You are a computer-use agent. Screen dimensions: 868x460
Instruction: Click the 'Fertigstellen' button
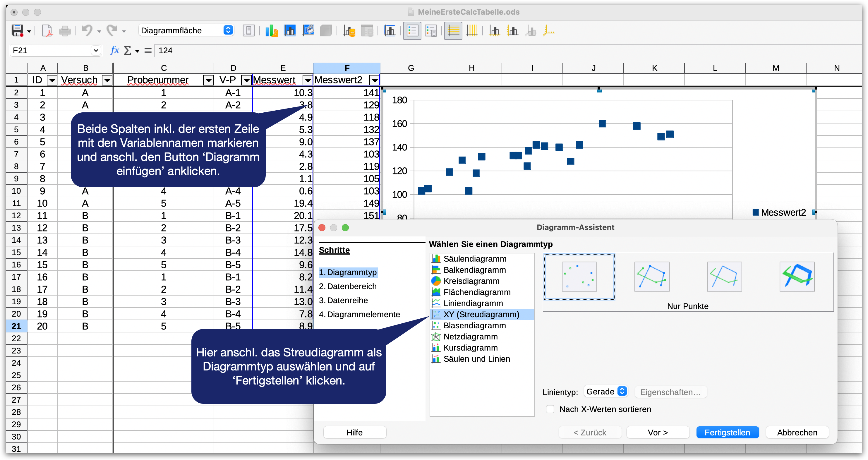coord(727,432)
